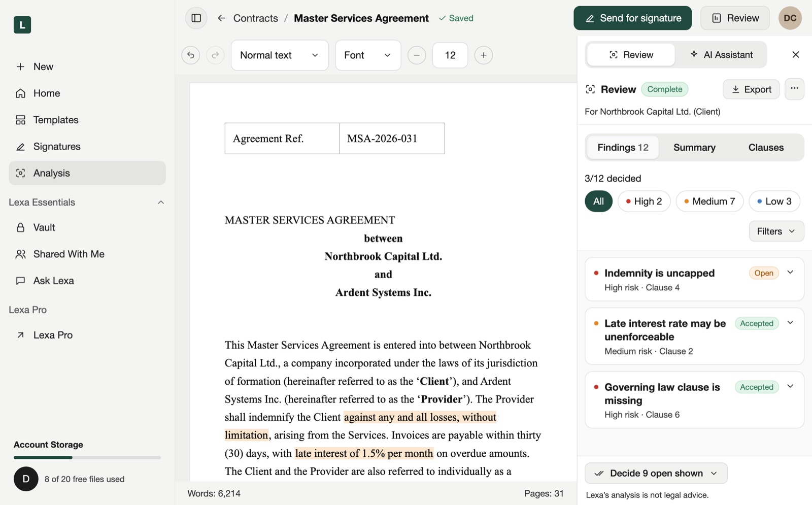Expand the Late interest rate finding
Screen dimensions: 812x505
pyautogui.click(x=790, y=323)
